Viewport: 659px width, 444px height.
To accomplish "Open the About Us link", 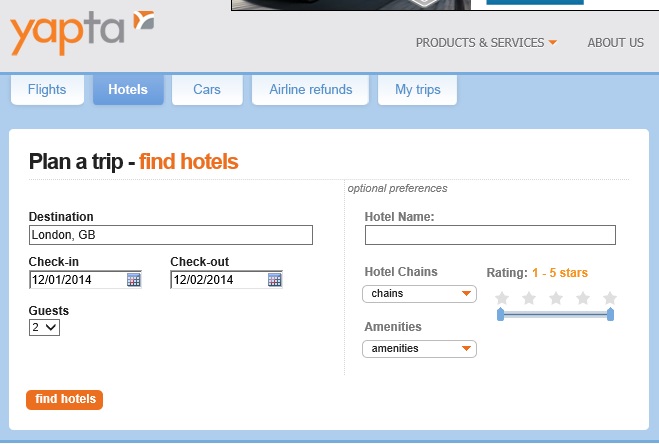I will tap(615, 43).
